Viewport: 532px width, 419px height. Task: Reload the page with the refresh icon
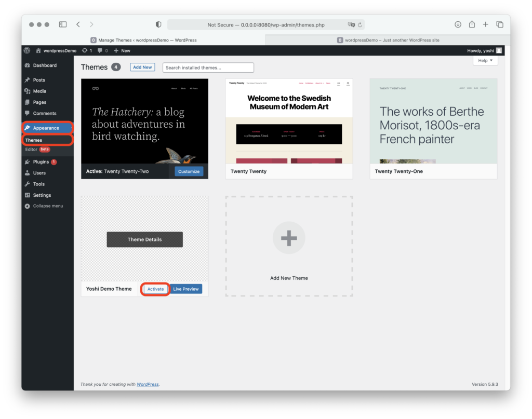[x=360, y=24]
